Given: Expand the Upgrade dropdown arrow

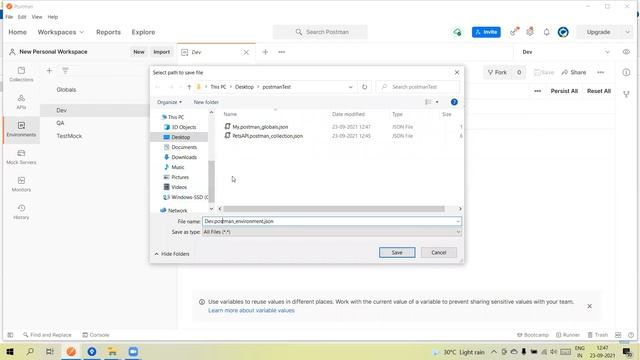Looking at the screenshot, I should click(x=627, y=32).
